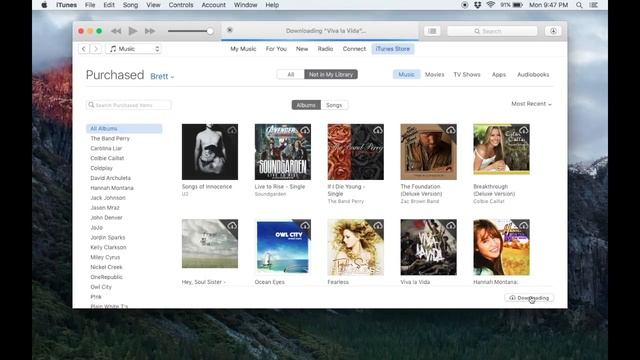
Task: Click the Wi-Fi status icon
Action: (x=491, y=5)
